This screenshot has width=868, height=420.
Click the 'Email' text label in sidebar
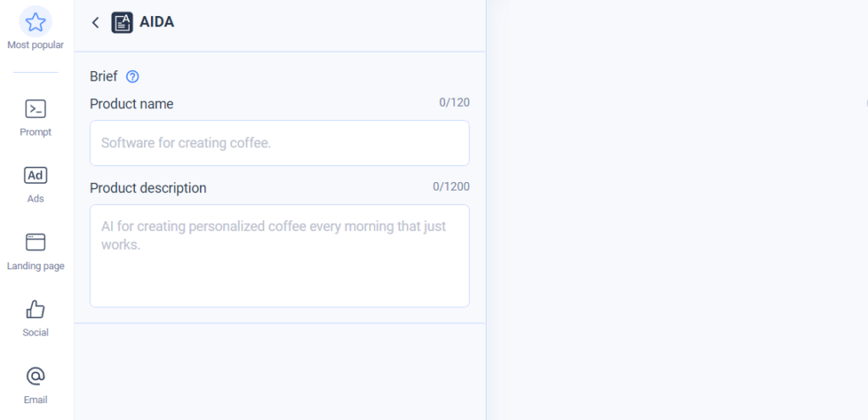(36, 400)
